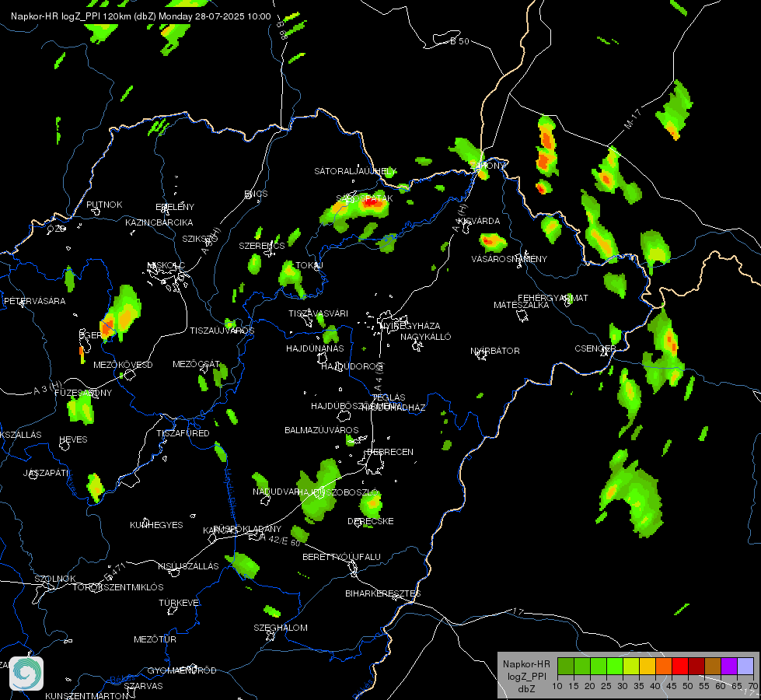Click the JÁSZAPÁTI city label
The image size is (761, 700).
[x=46, y=473]
